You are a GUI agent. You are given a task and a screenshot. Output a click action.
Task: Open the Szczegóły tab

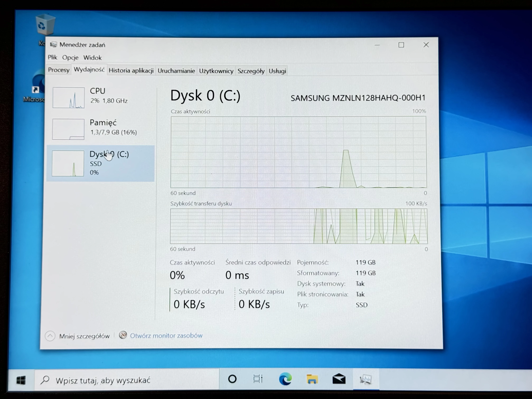click(x=251, y=71)
